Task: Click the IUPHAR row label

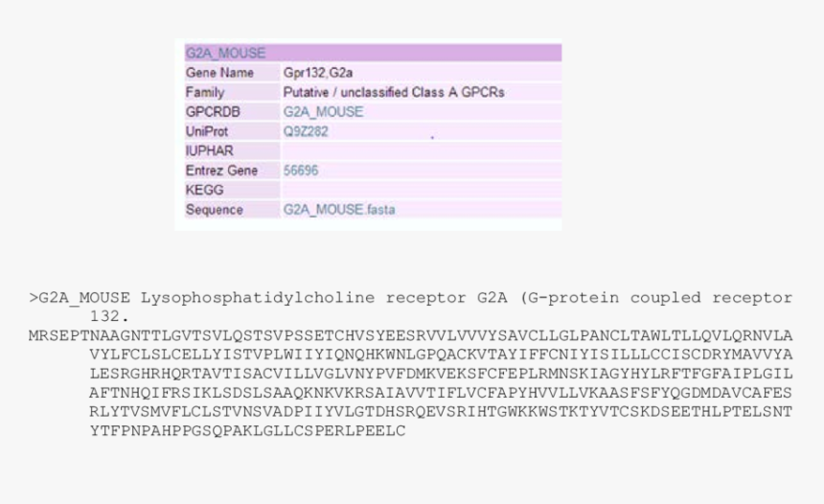Action: (209, 150)
